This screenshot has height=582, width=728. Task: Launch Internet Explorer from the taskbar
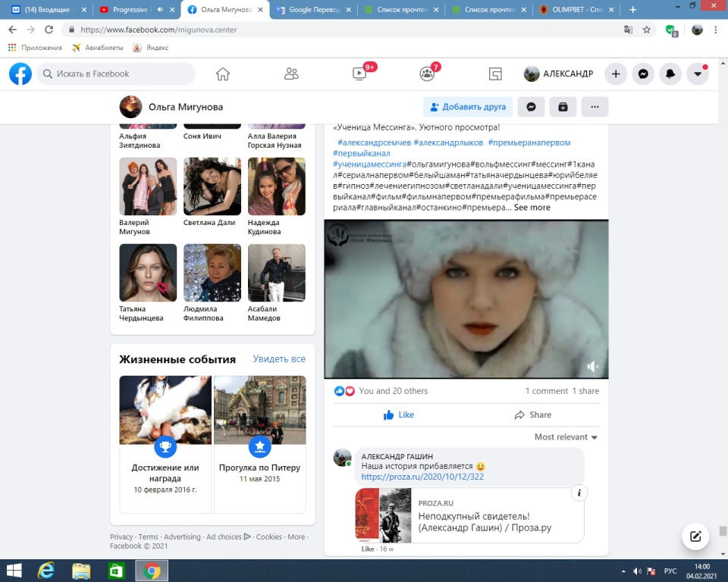(x=46, y=571)
